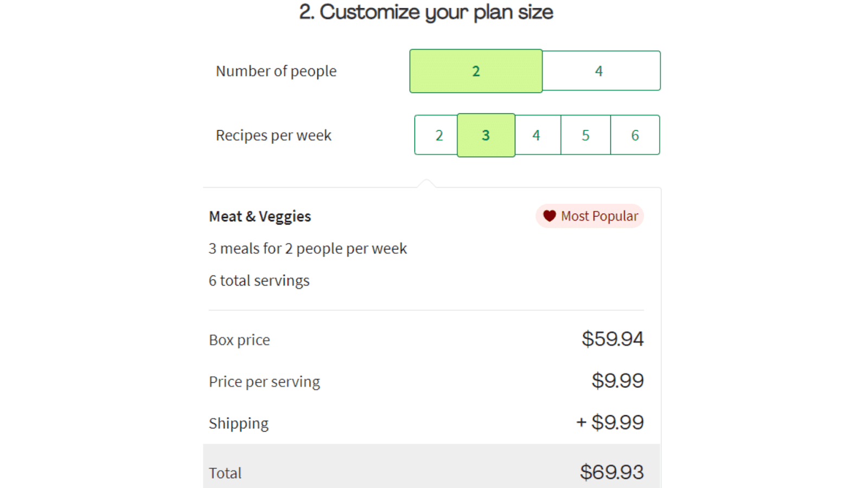Select 2 recipes per week
This screenshot has height=488, width=868.
coord(437,135)
